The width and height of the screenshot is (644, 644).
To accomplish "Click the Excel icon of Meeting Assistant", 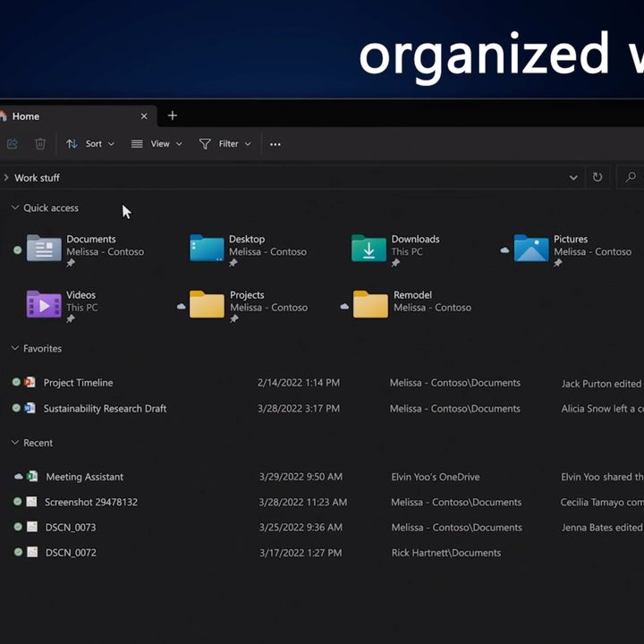I will tap(31, 477).
